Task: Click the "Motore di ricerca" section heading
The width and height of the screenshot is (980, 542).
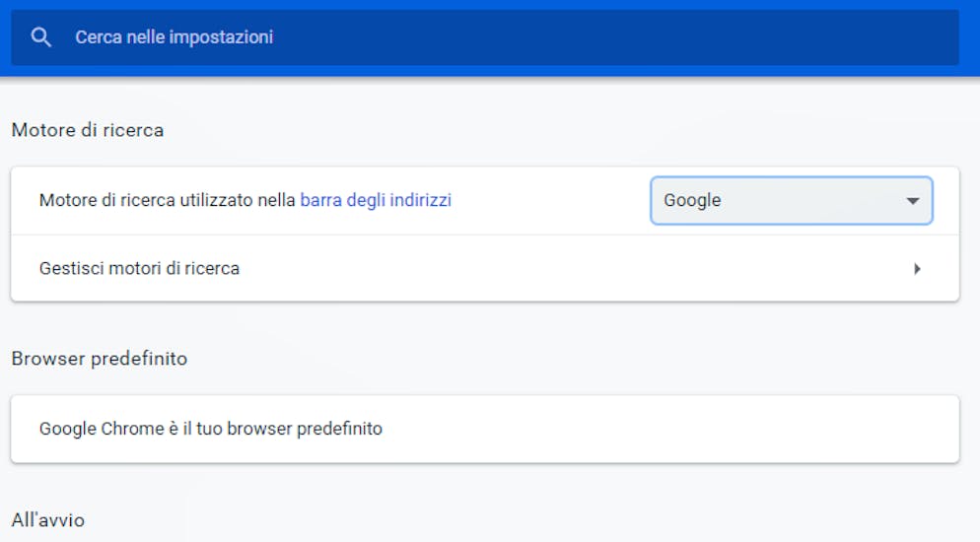Action: [x=88, y=130]
